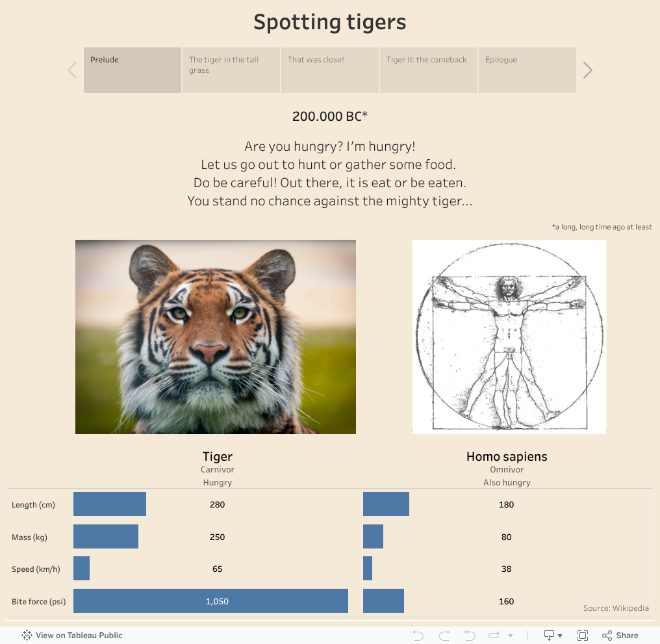Open the 'That was close!' tab
Viewport: 660px width, 644px height.
[x=329, y=70]
